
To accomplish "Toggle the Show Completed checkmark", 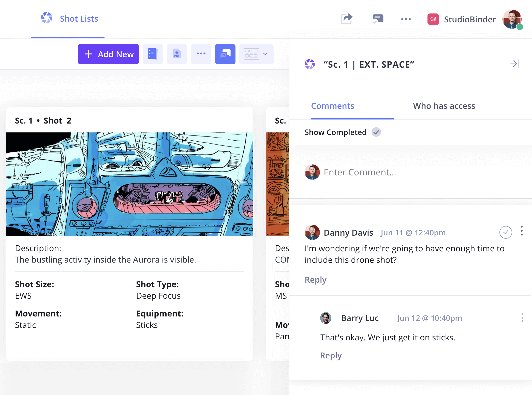I will pos(376,132).
